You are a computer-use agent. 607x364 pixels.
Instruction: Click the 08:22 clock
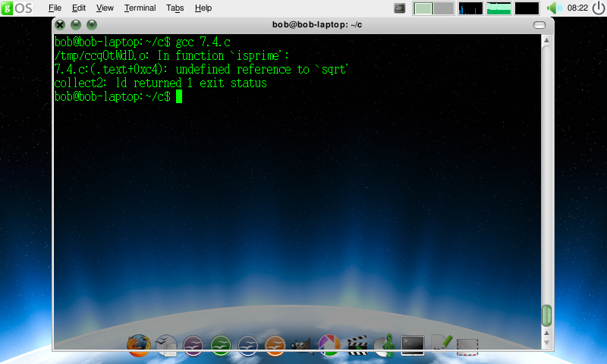click(577, 8)
